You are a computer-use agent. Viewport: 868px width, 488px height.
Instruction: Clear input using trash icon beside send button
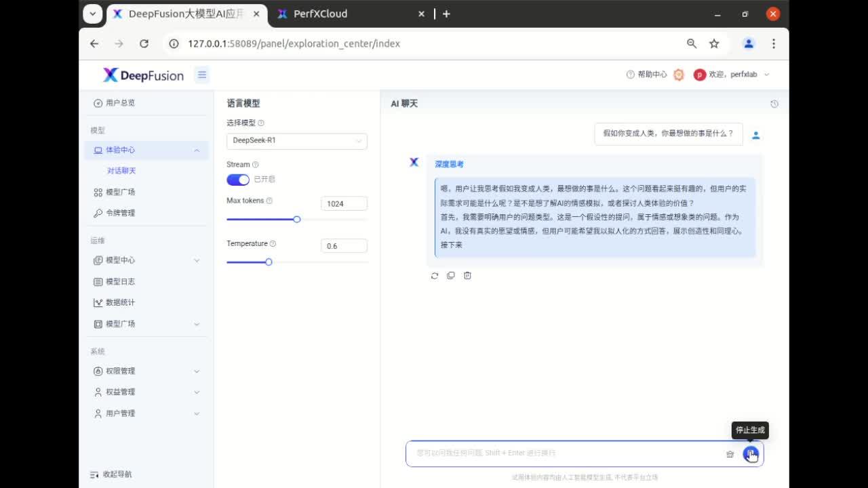730,454
